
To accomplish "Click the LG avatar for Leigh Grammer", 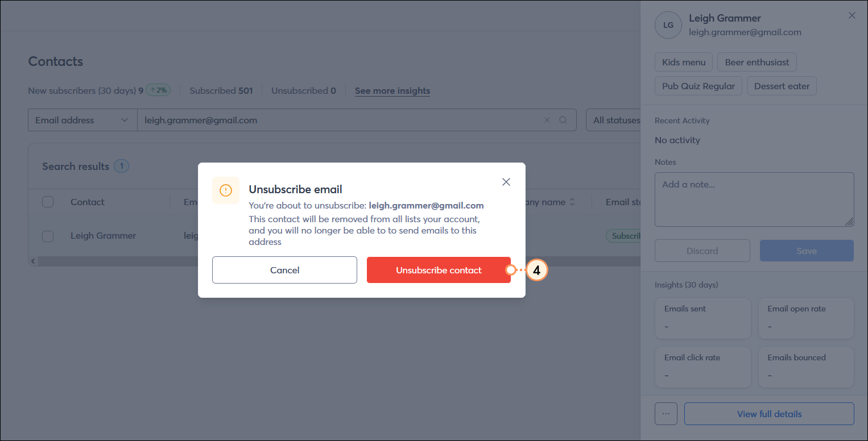I will (668, 25).
